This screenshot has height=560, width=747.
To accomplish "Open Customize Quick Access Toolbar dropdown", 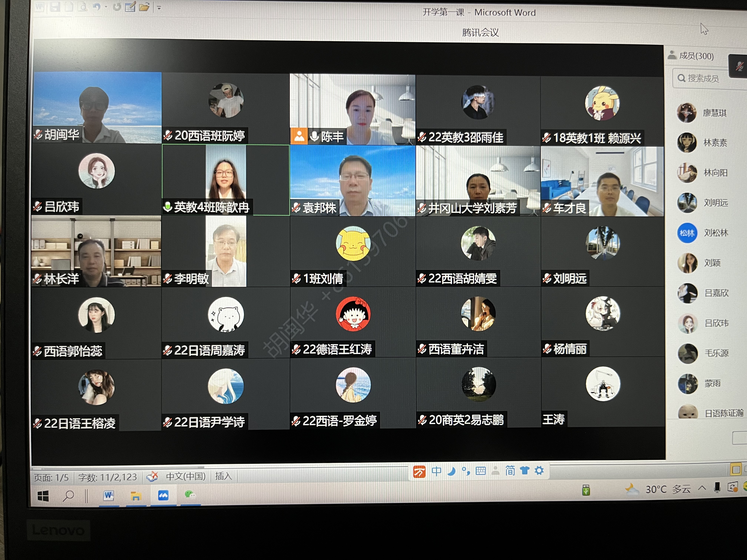I will [x=159, y=7].
